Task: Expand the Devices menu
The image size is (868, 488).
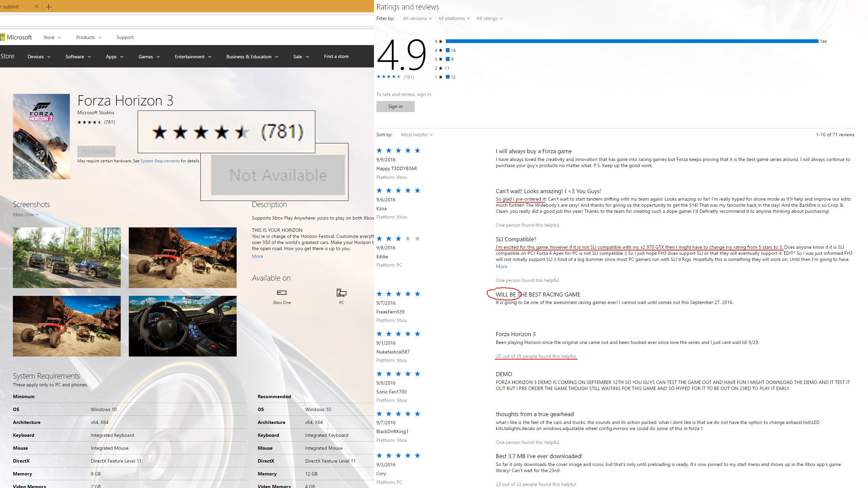Action: click(39, 57)
